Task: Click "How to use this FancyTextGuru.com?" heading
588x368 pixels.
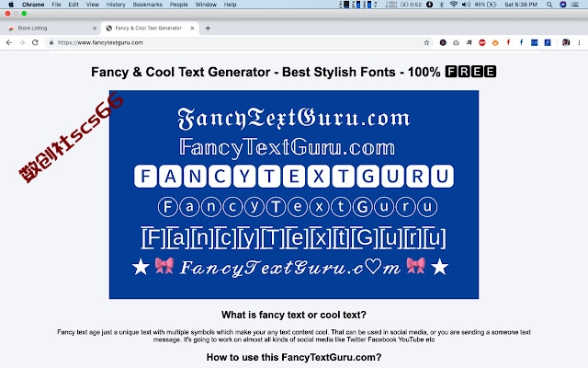Action: pyautogui.click(x=294, y=357)
